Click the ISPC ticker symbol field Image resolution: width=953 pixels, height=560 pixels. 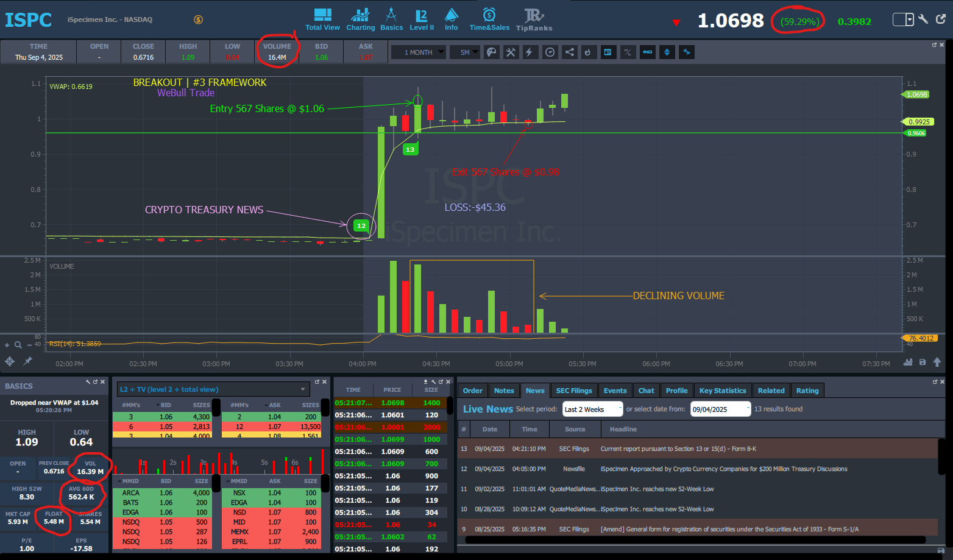point(29,19)
